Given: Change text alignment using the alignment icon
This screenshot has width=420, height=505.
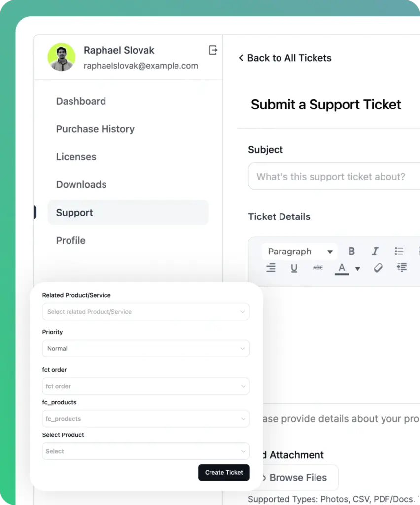Looking at the screenshot, I should tap(271, 268).
